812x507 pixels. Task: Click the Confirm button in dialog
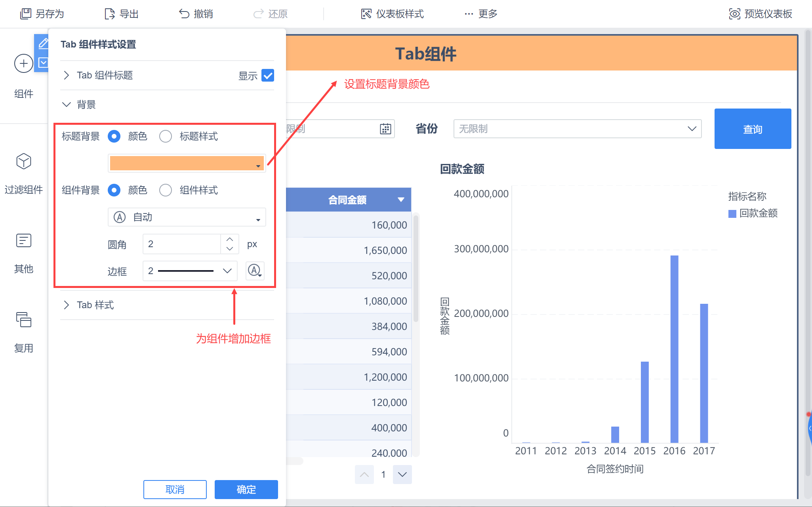pyautogui.click(x=246, y=490)
